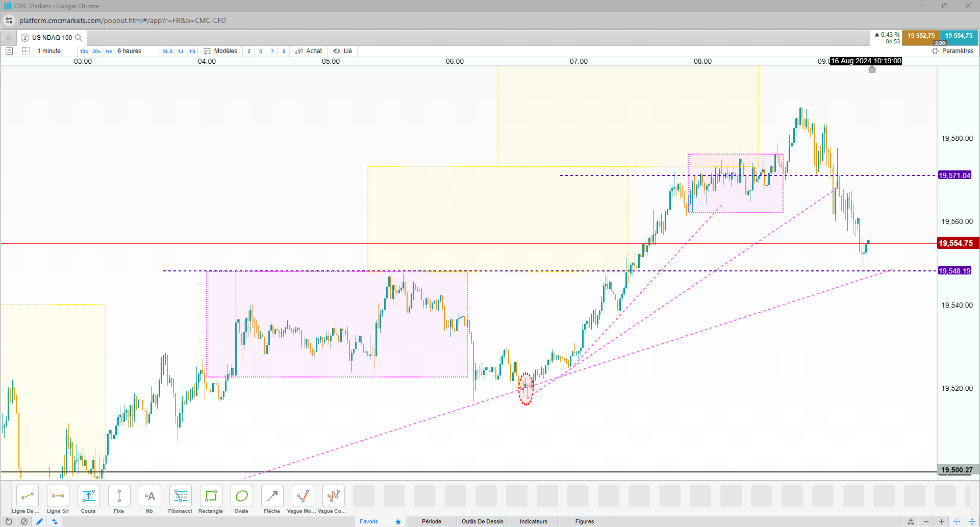The image size is (980, 527).
Task: Load template number 5
Action: [x=261, y=51]
